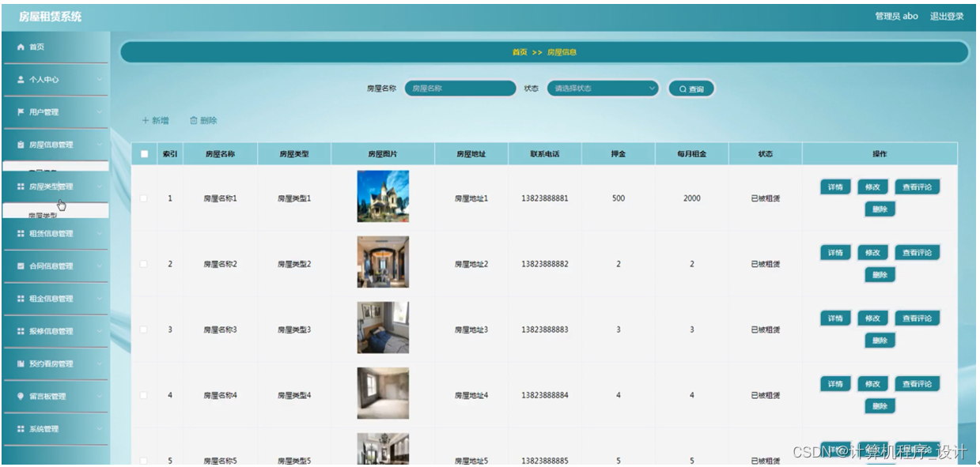Click the grid icon beside 租金信息管理
This screenshot has height=467, width=980.
point(21,299)
